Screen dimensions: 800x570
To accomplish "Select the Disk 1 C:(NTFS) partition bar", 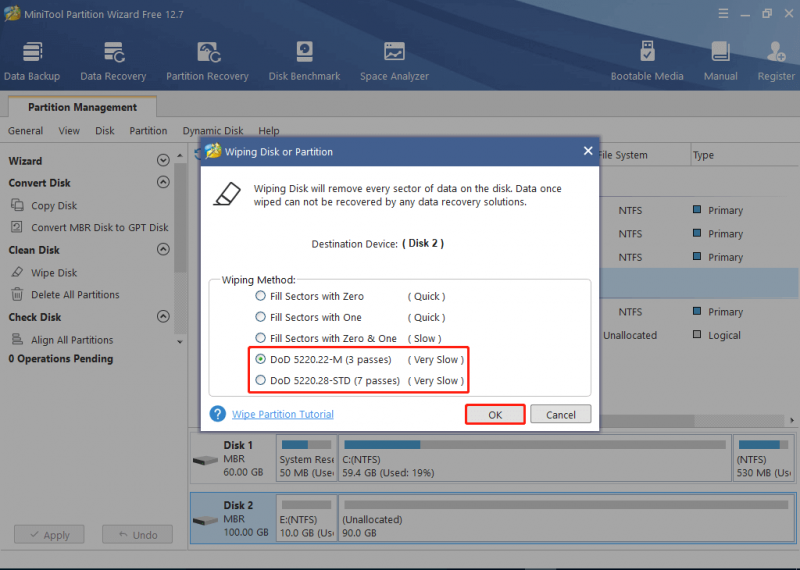I will [535, 458].
